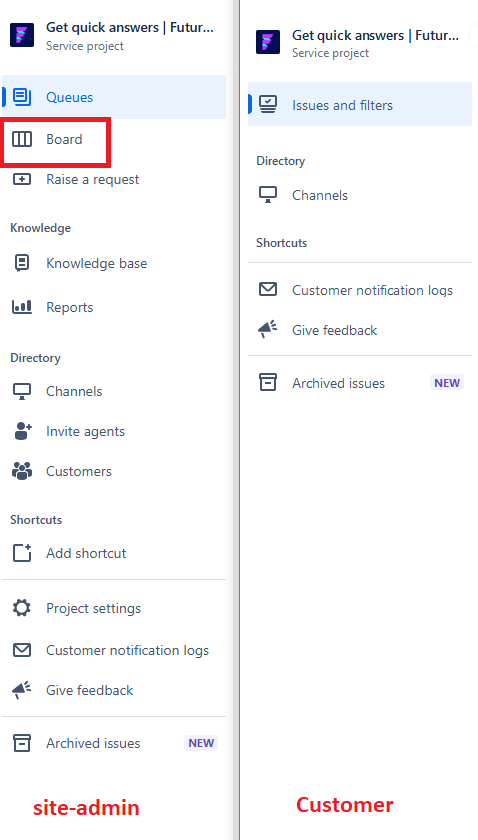Screen dimensions: 478x840
Task: Click the Shortcuts heading in site-admin panel
Action: (36, 520)
